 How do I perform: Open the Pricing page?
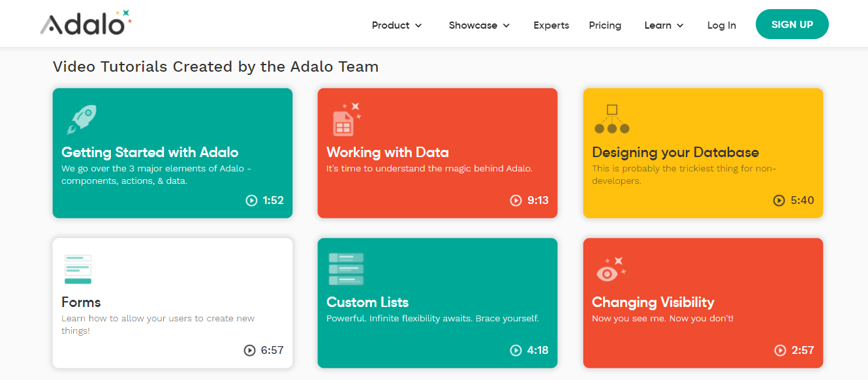(605, 25)
